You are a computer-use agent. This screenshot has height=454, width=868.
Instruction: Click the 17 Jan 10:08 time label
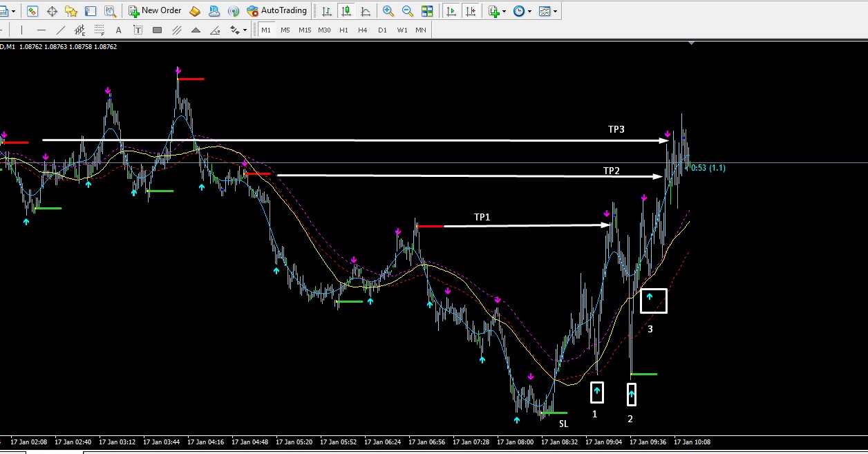(x=693, y=442)
